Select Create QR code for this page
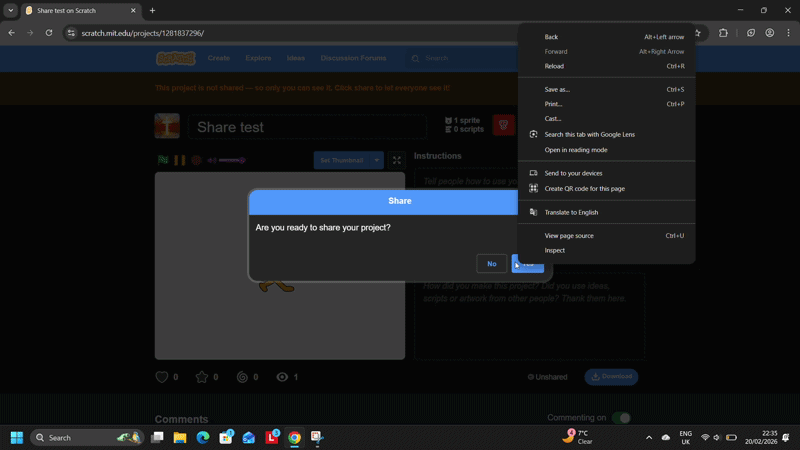Viewport: 800px width, 450px height. pos(607,188)
